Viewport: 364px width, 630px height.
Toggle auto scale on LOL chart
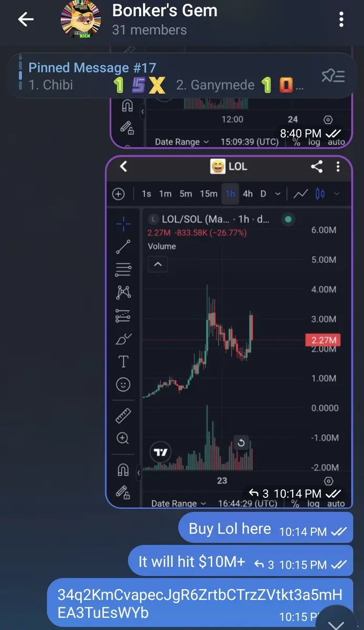pyautogui.click(x=336, y=503)
